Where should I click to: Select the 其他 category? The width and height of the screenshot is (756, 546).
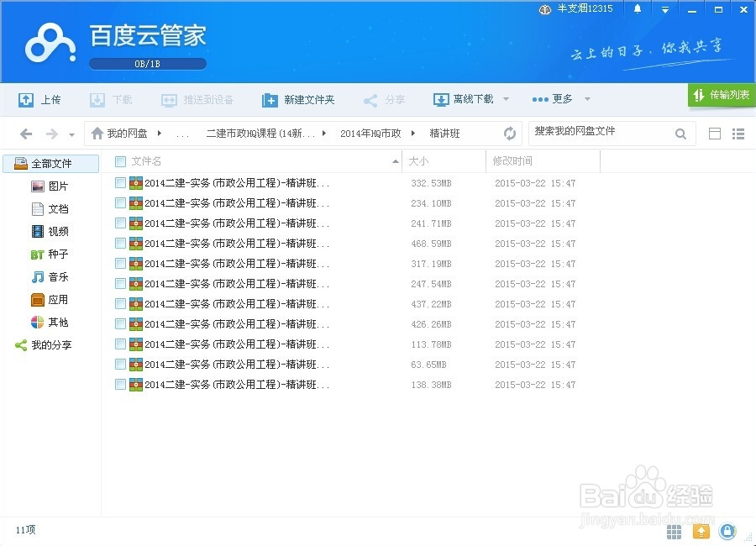(x=50, y=323)
